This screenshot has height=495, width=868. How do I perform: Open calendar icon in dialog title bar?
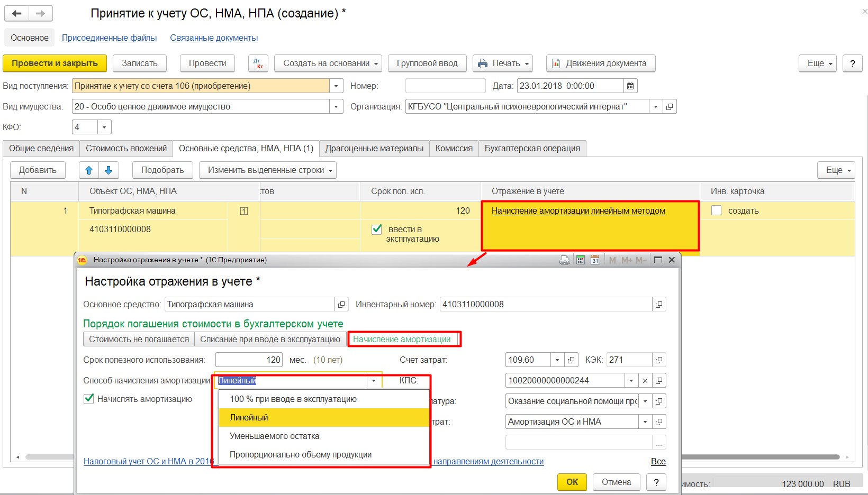(x=595, y=260)
